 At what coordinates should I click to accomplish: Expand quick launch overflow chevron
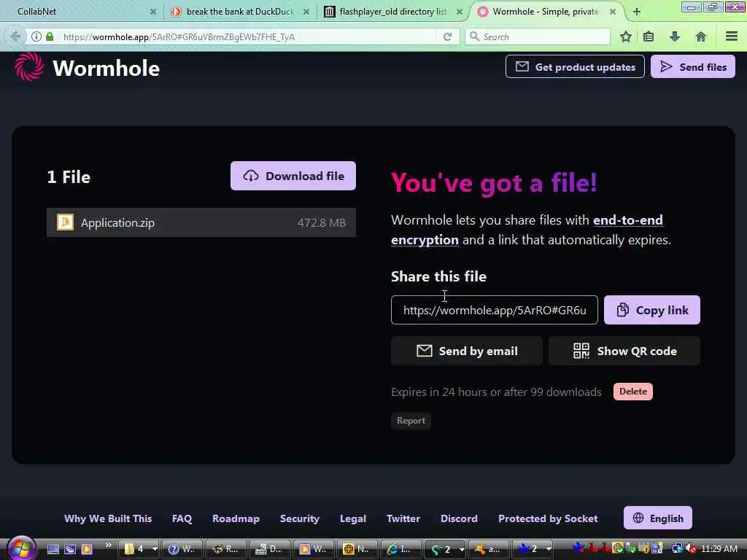pos(108,545)
